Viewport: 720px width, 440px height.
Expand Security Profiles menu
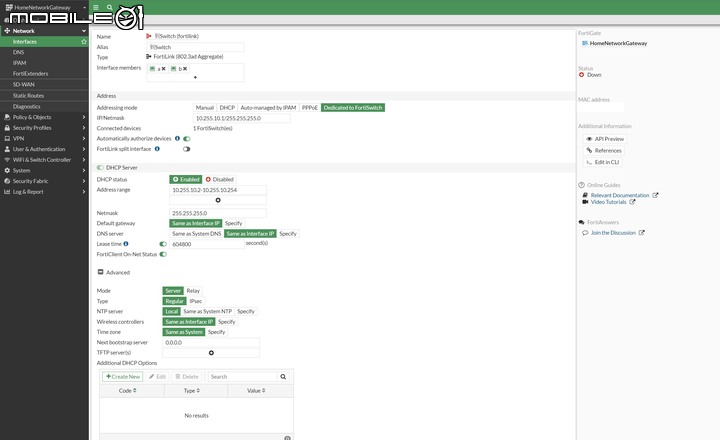coord(84,128)
